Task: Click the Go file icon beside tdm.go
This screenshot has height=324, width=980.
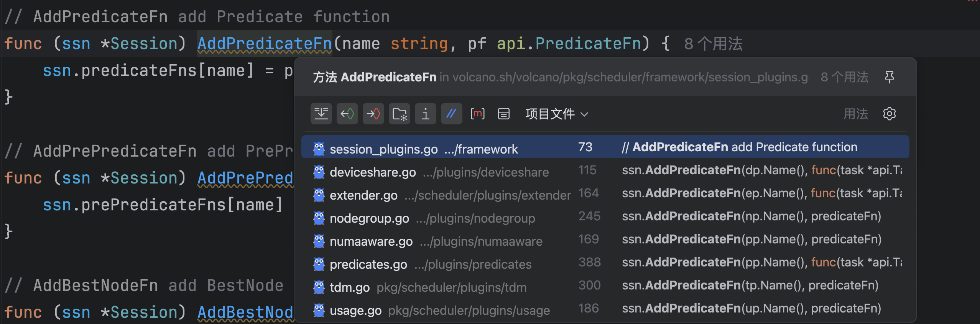Action: coord(319,287)
